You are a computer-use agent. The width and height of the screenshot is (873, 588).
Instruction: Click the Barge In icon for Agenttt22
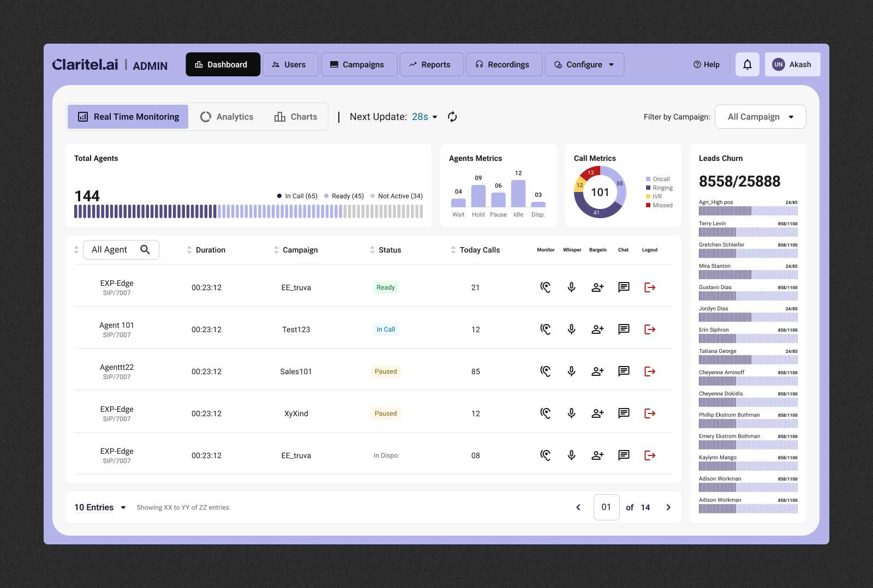click(597, 371)
